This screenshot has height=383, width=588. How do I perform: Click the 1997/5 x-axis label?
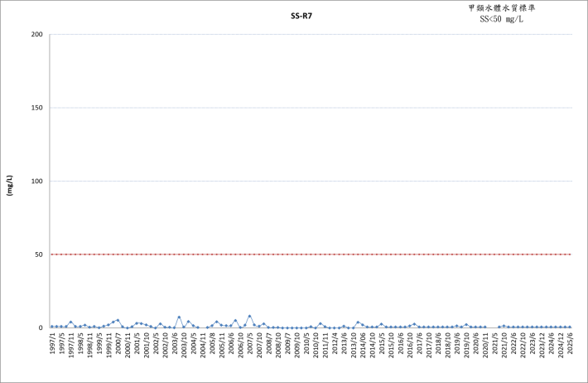coord(61,342)
